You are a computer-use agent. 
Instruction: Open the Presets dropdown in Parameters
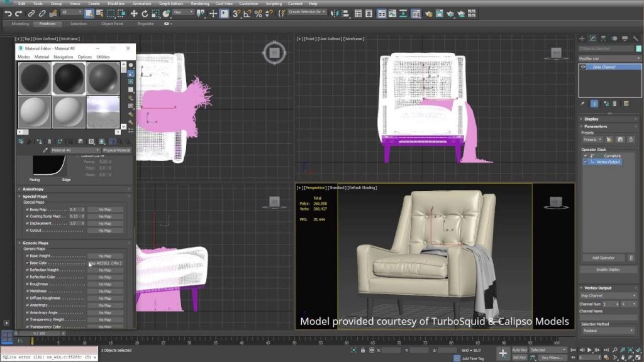592,140
